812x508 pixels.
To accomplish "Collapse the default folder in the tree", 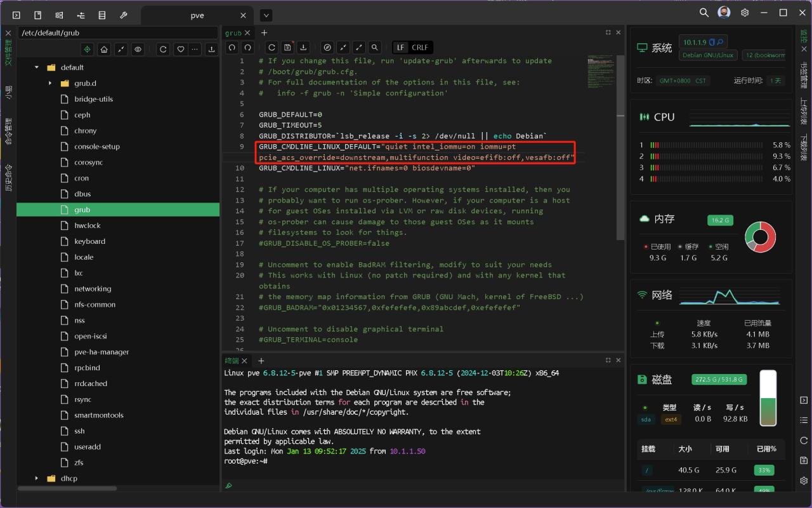I will (37, 67).
